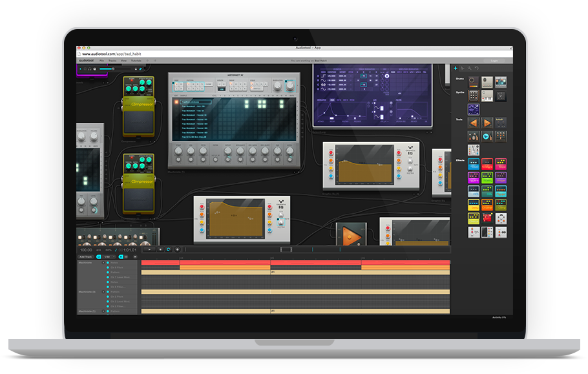Toggle the loop button in transport bar

point(169,249)
